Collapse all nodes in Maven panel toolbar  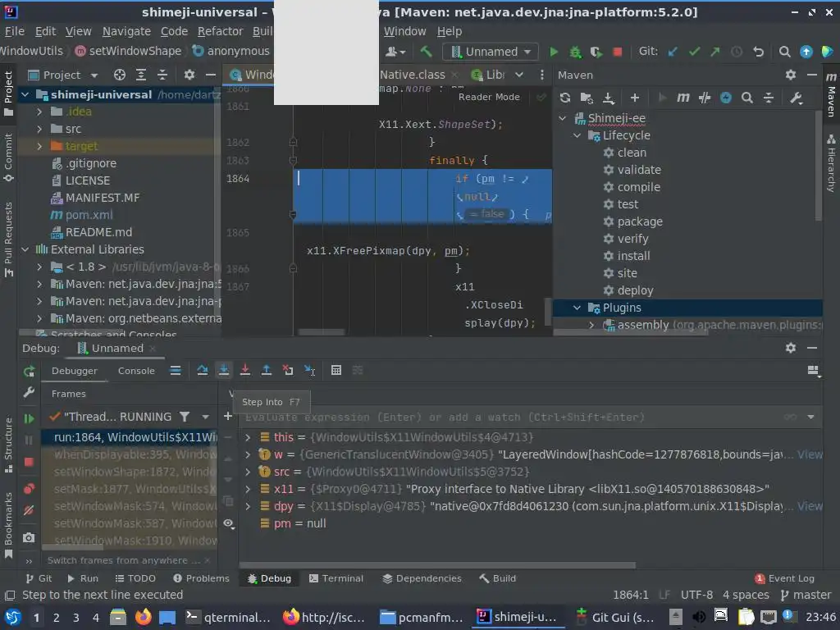[768, 98]
